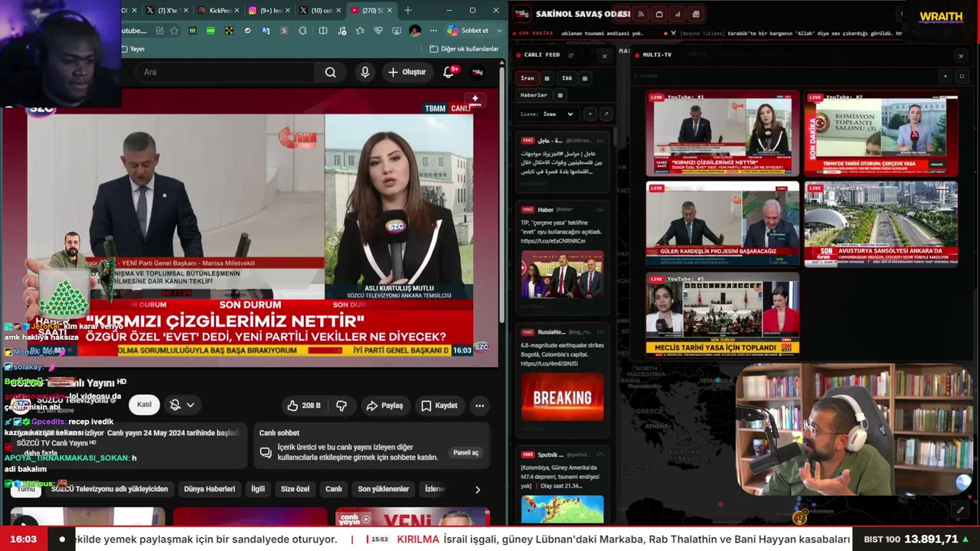Image resolution: width=980 pixels, height=551 pixels.
Task: Open the browser extensions puzzle icon
Action: [x=302, y=31]
